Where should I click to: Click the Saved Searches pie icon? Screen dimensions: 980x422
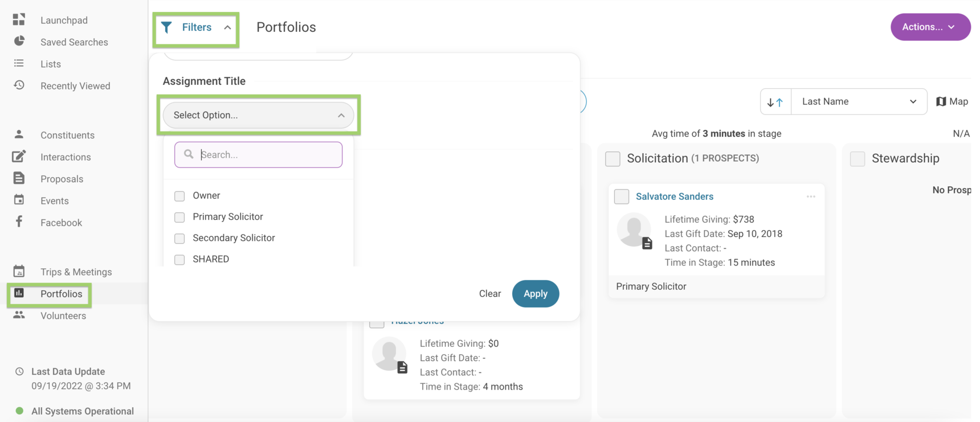coord(19,41)
